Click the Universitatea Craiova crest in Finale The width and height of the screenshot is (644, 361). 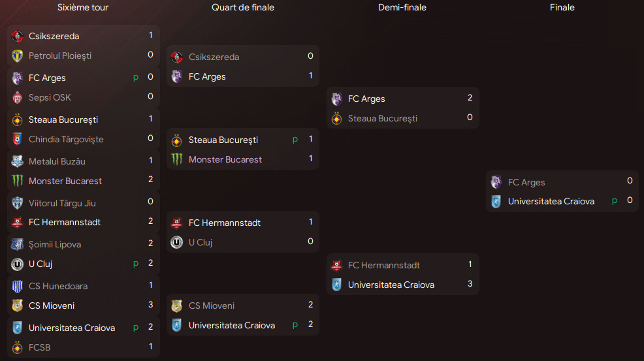496,202
